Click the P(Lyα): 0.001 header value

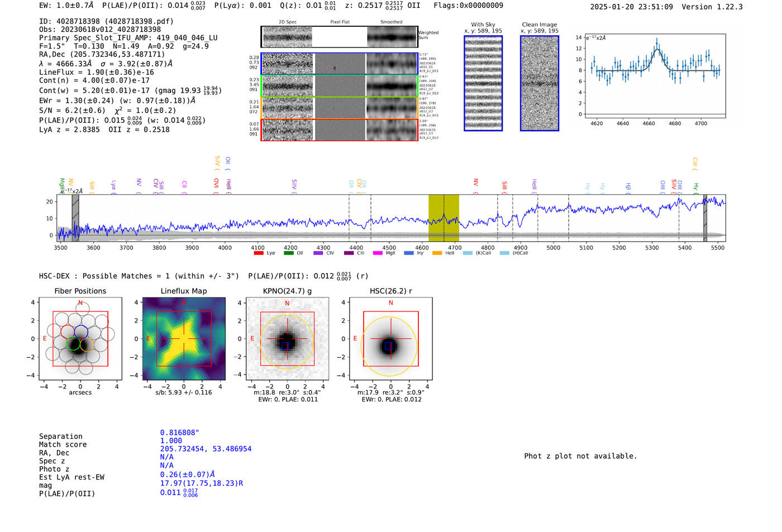click(x=242, y=6)
